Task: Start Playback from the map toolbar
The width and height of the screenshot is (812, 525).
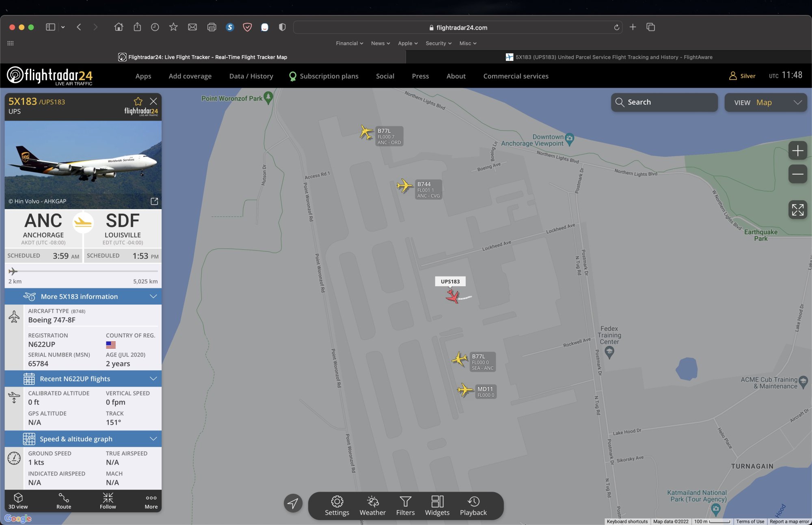Action: (x=473, y=506)
